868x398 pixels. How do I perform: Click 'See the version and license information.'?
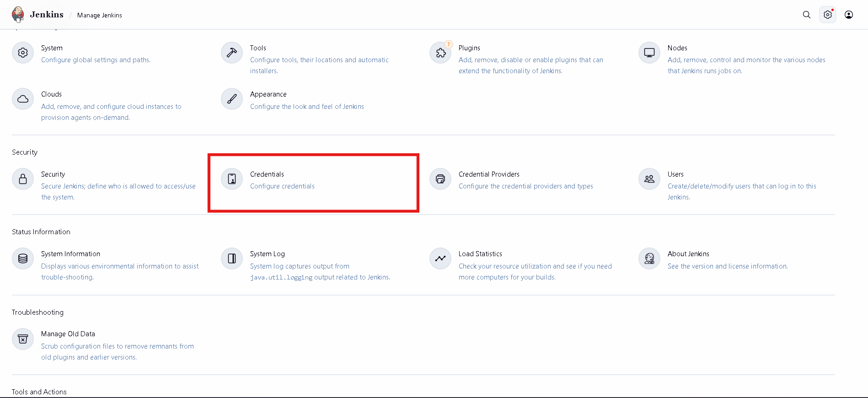click(x=728, y=266)
